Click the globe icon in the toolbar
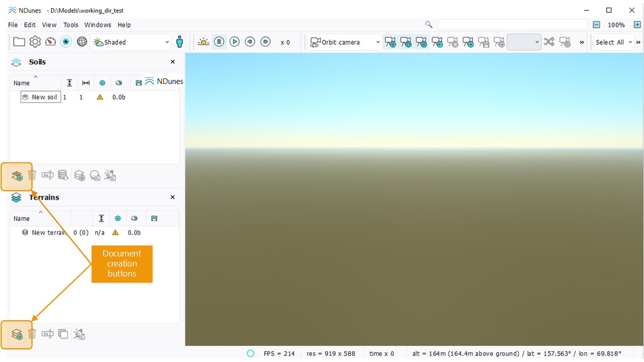Image resolution: width=644 pixels, height=362 pixels. (82, 42)
